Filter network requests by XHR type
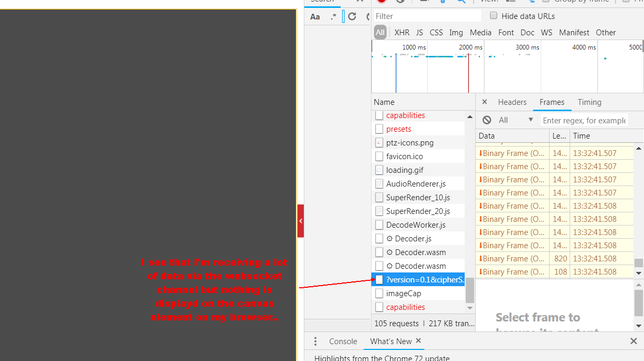This screenshot has height=361, width=644. [x=402, y=33]
